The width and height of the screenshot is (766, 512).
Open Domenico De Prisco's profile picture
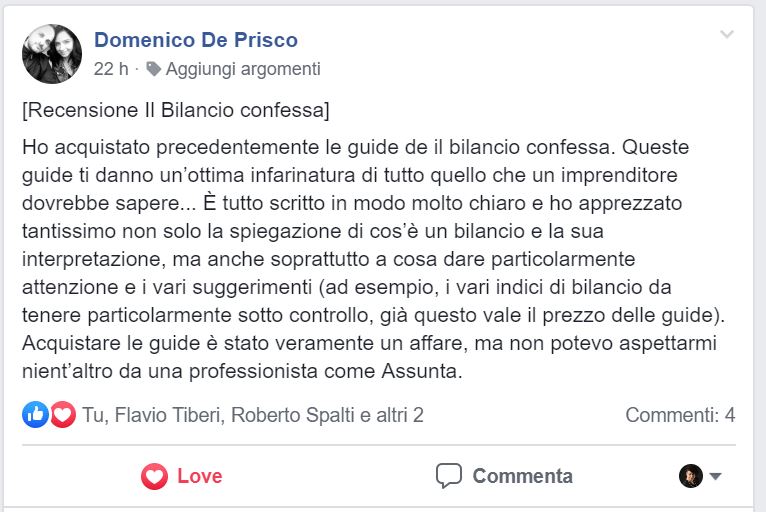click(x=52, y=54)
